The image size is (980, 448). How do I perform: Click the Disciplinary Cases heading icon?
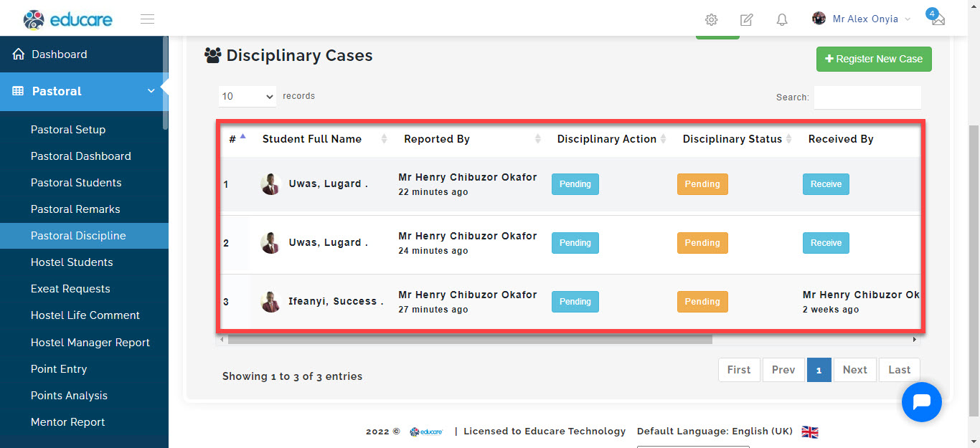pos(212,55)
